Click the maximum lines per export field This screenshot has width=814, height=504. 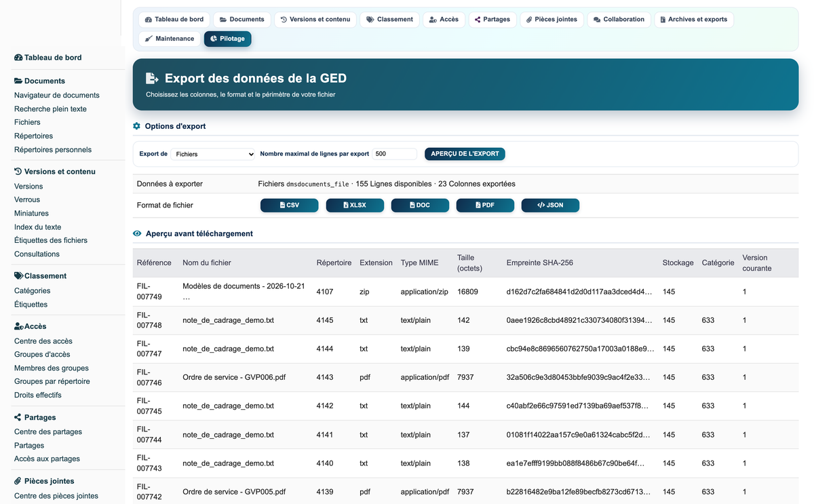coord(394,154)
